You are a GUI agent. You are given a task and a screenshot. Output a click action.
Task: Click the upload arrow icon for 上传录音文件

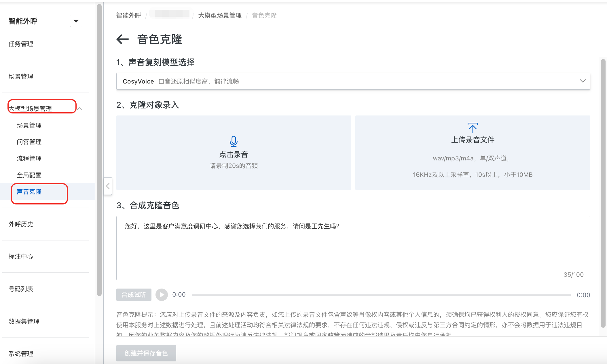(473, 128)
